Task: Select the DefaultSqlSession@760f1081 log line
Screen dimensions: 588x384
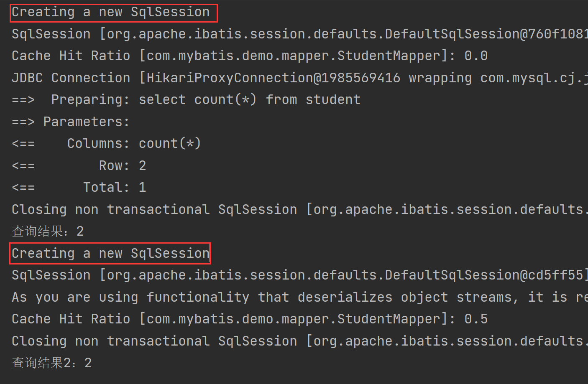Action: click(x=300, y=34)
